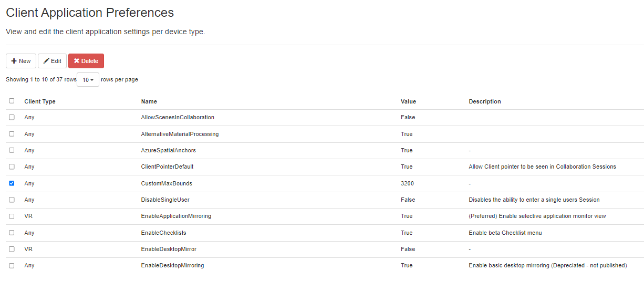644x281 pixels.
Task: Tick the AzureSpatialAnchors row checkbox
Action: [x=12, y=150]
